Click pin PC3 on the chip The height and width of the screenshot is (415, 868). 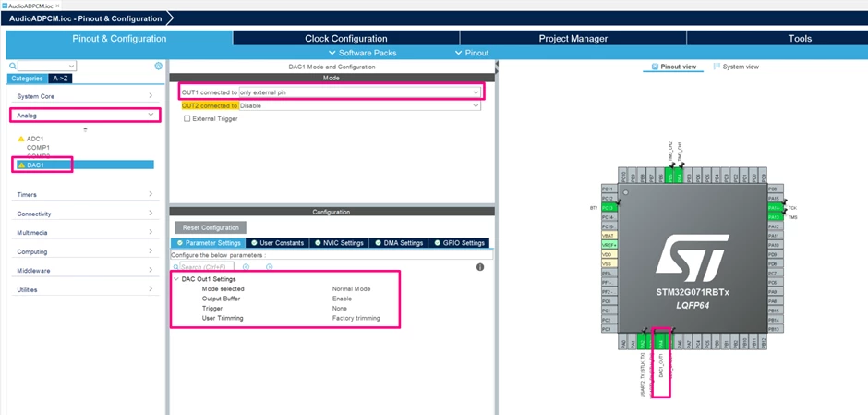point(609,329)
